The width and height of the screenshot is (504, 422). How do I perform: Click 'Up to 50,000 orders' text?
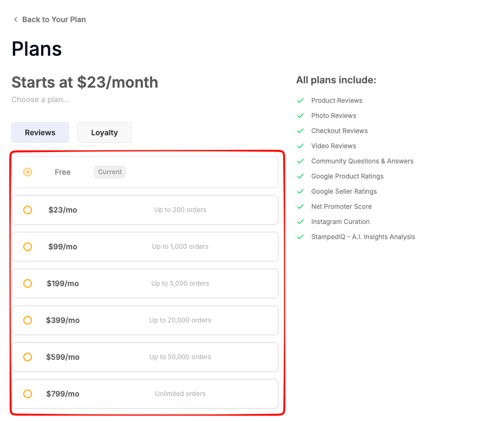tap(180, 357)
